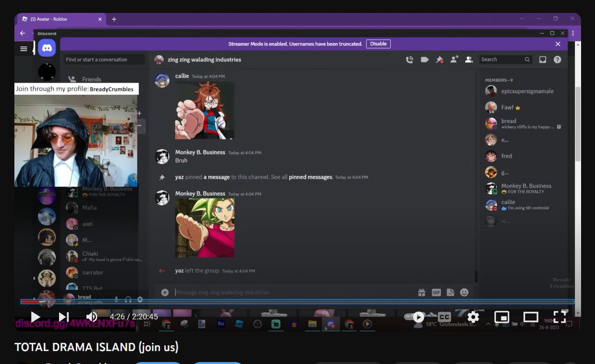
Task: Toggle the YouTube autoplay switch
Action: (416, 317)
